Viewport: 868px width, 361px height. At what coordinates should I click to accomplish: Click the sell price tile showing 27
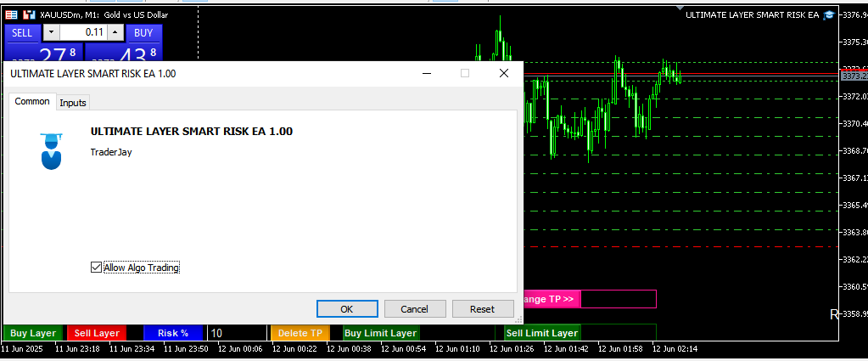(43, 54)
